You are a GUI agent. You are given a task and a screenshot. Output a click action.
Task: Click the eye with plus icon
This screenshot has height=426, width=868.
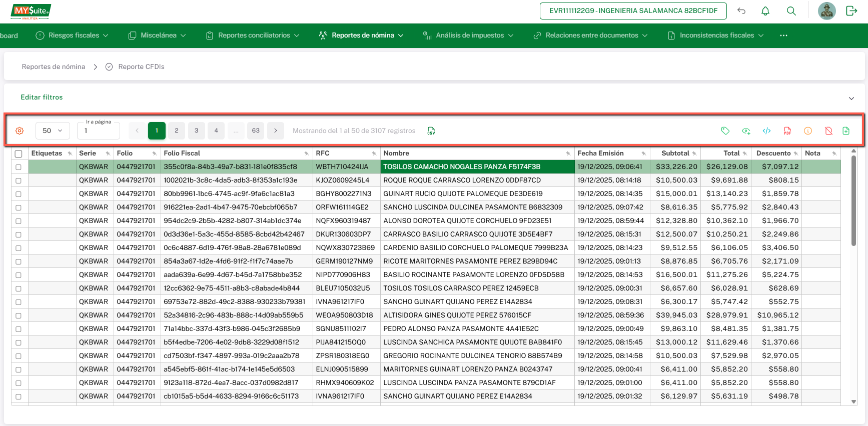point(746,131)
